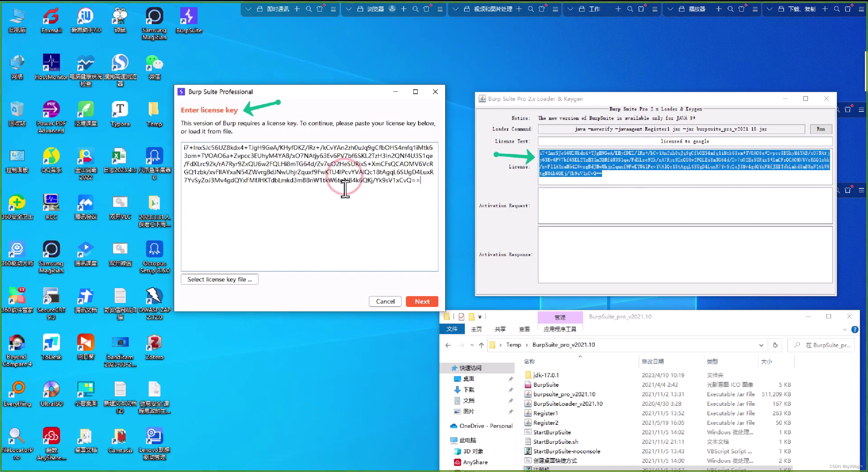Refresh the BurpSuite_pro_v2021.10 folder view
The image size is (868, 472).
[x=775, y=345]
